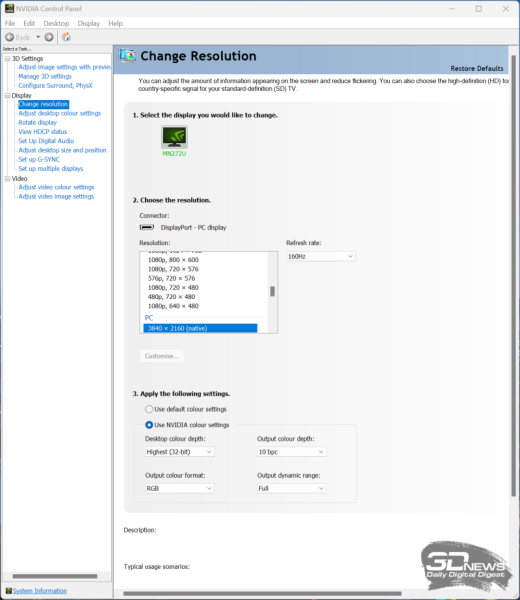
Task: Click the NVIDIA Control Panel title icon
Action: coord(9,8)
